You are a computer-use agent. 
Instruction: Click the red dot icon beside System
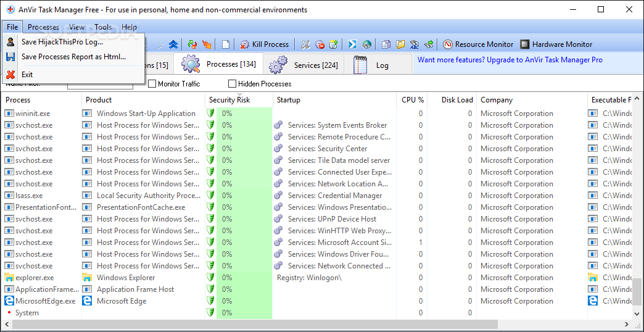point(9,313)
